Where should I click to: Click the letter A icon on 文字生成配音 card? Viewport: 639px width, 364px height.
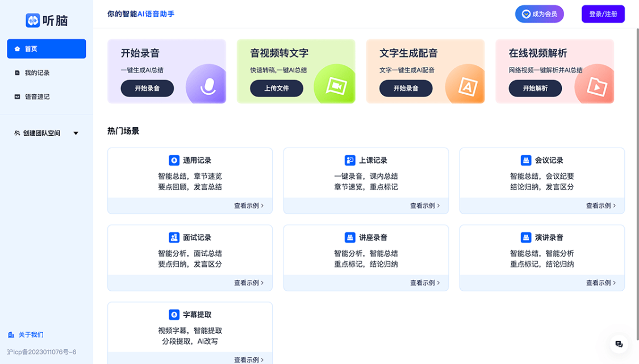tap(467, 87)
